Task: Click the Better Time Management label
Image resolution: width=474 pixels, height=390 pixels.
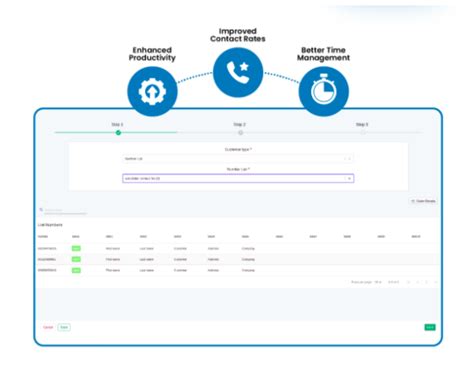Action: coord(323,54)
